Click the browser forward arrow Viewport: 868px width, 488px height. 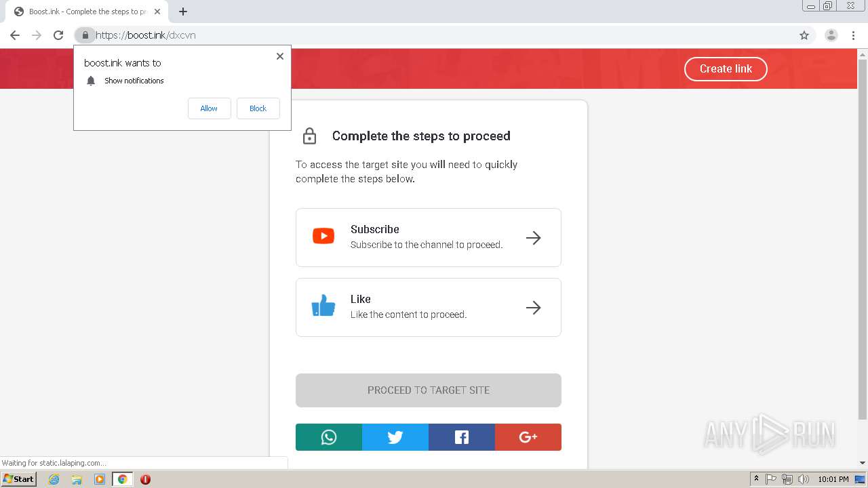click(x=37, y=35)
